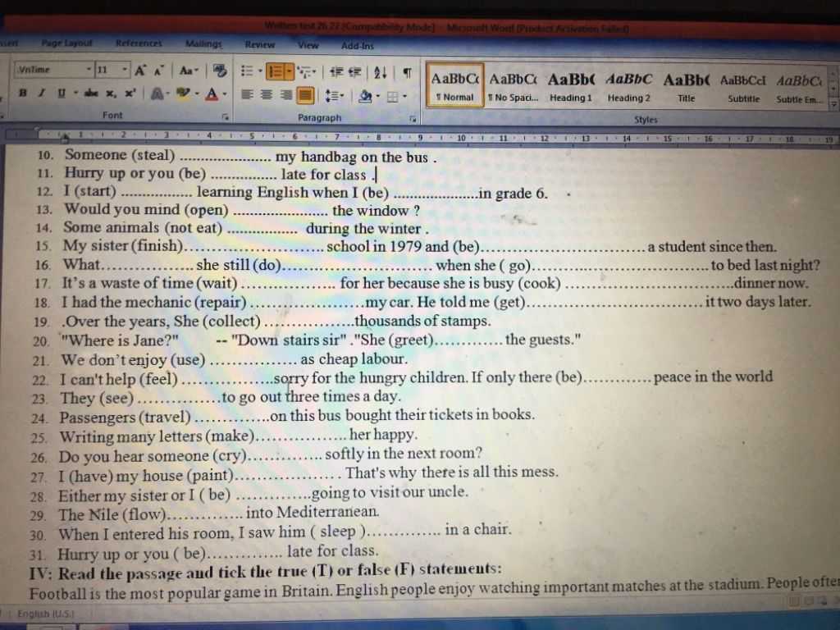
Task: Click English (U.S.) language in status bar
Action: click(46, 614)
